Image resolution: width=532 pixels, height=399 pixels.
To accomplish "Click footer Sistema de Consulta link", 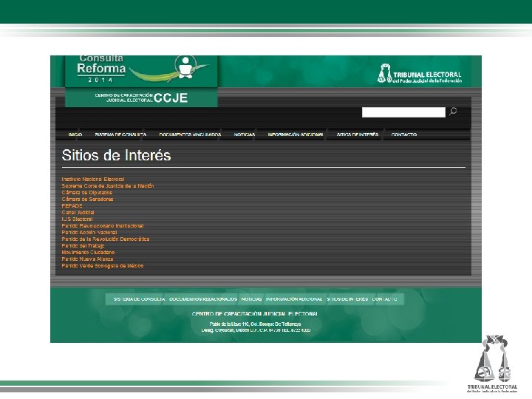I will click(x=139, y=299).
